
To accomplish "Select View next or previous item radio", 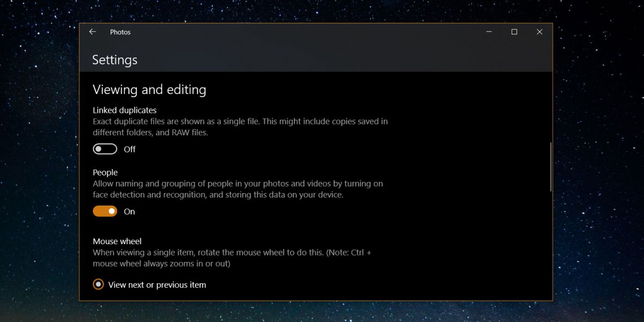I will tap(98, 284).
